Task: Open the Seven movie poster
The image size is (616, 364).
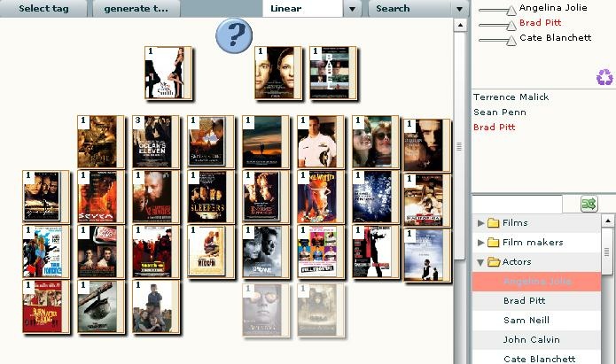Action: point(101,197)
